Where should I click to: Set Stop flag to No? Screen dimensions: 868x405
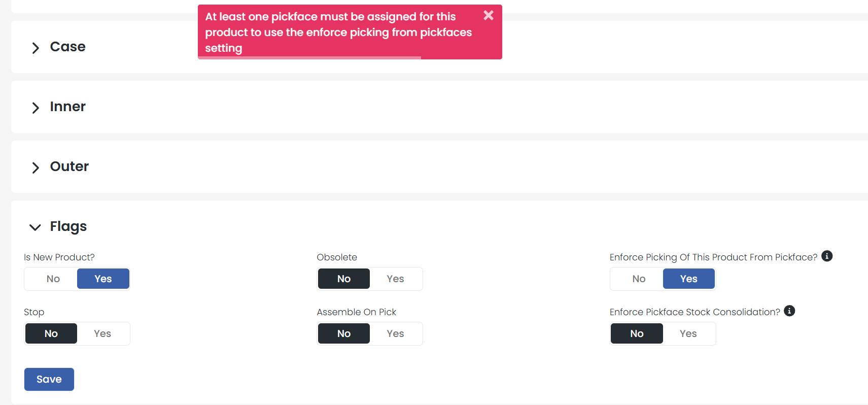click(x=51, y=333)
